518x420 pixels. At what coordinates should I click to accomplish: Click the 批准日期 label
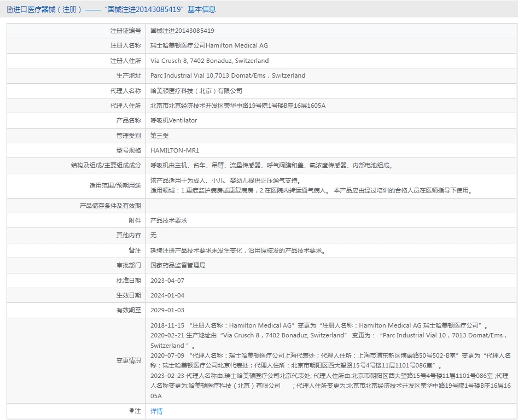point(129,281)
